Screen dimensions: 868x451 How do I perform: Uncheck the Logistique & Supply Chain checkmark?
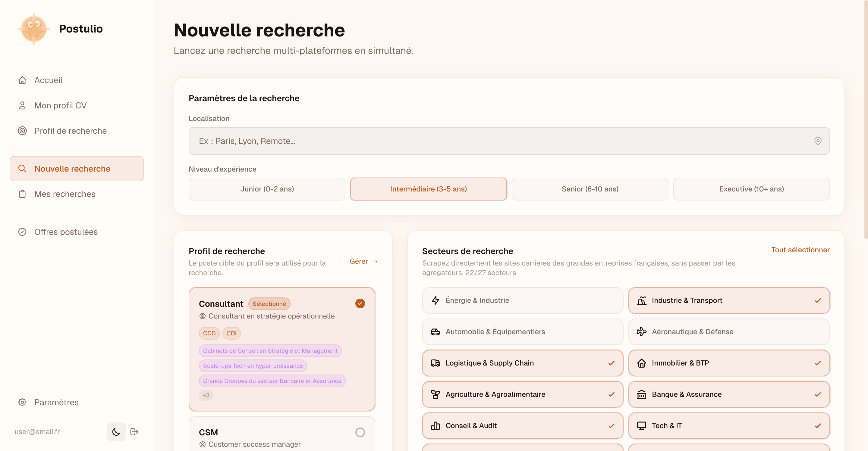612,363
